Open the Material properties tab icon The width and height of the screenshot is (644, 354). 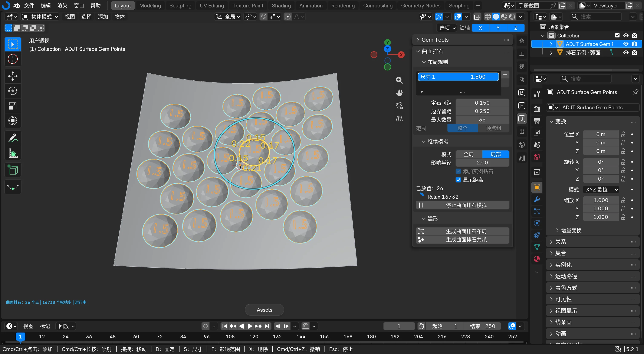537,259
